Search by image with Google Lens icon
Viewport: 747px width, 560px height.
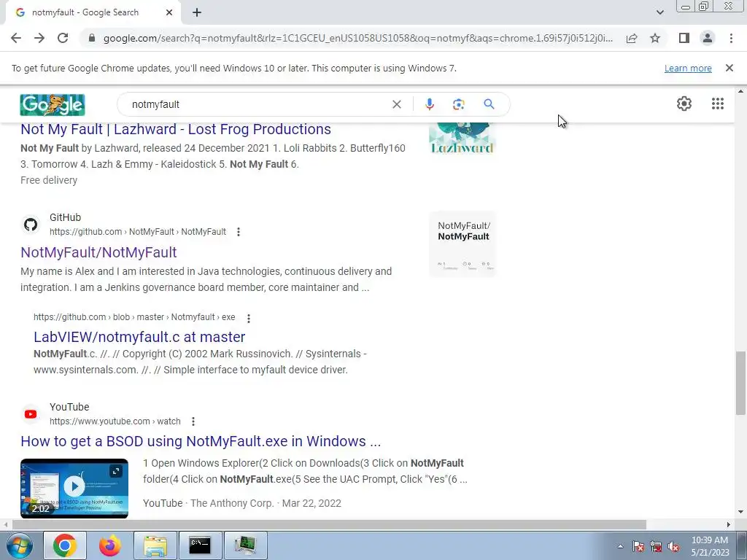coord(458,104)
